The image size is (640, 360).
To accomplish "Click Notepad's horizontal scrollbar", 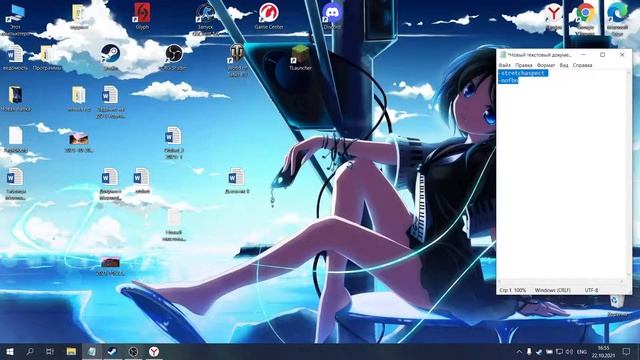I will coord(562,281).
